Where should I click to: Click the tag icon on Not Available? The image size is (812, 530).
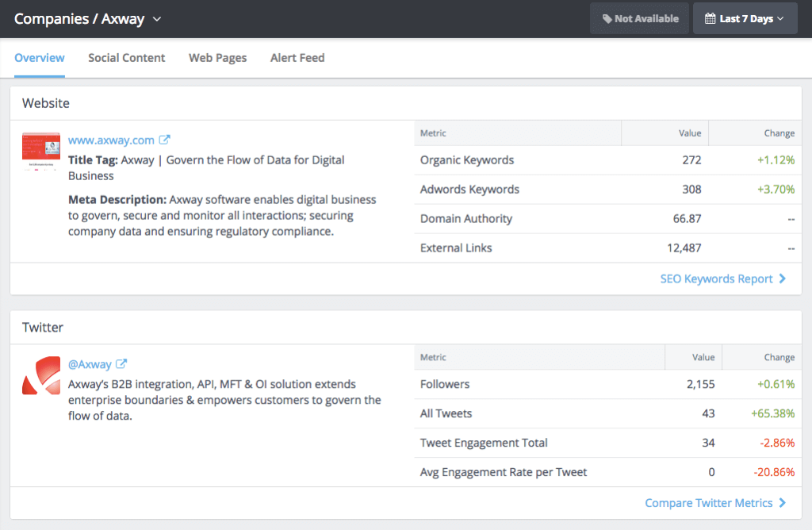tap(606, 17)
